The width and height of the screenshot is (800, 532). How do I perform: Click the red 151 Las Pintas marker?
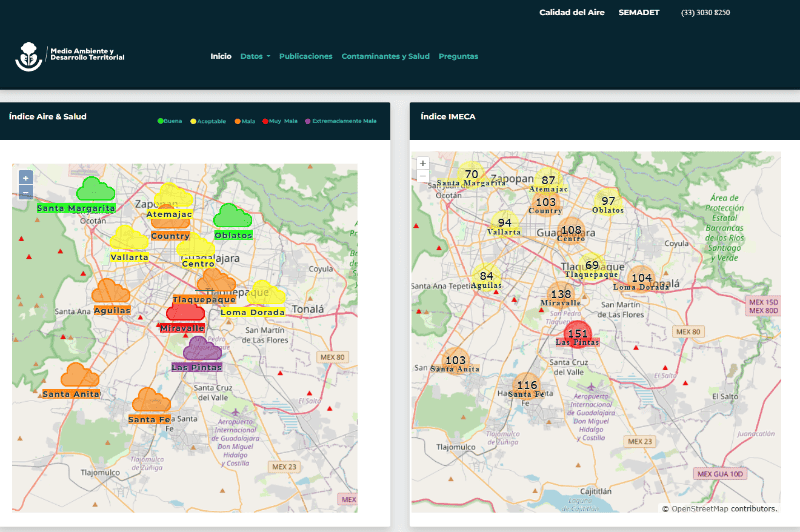(577, 334)
